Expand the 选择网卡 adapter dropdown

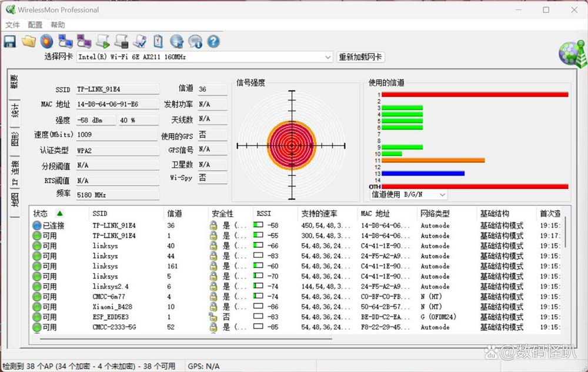(x=328, y=57)
